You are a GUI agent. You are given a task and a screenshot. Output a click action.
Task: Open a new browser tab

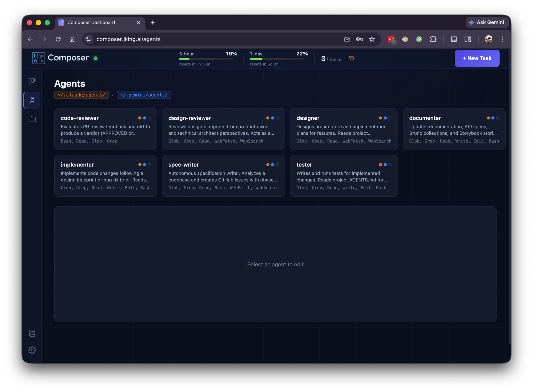(152, 22)
